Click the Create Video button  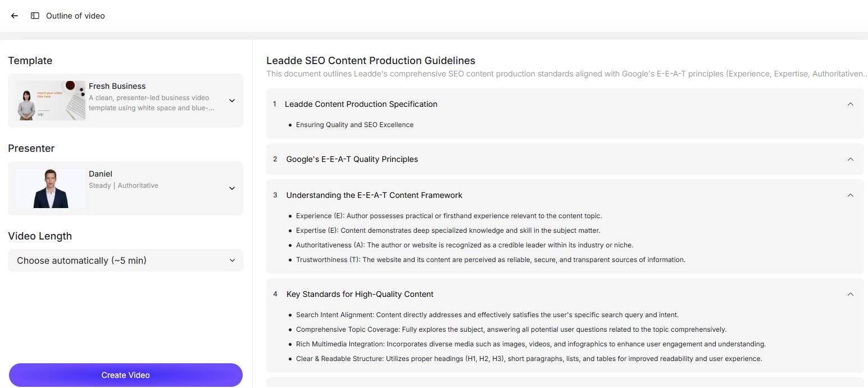[125, 375]
